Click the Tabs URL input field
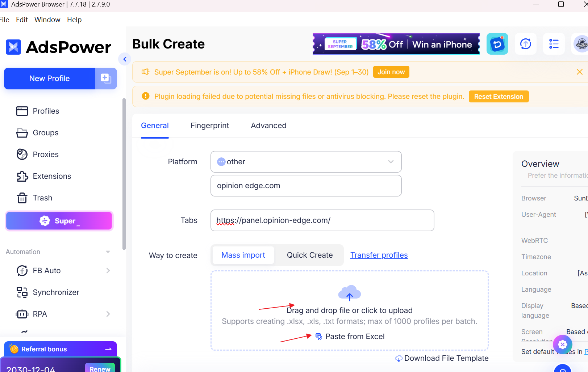 322,220
